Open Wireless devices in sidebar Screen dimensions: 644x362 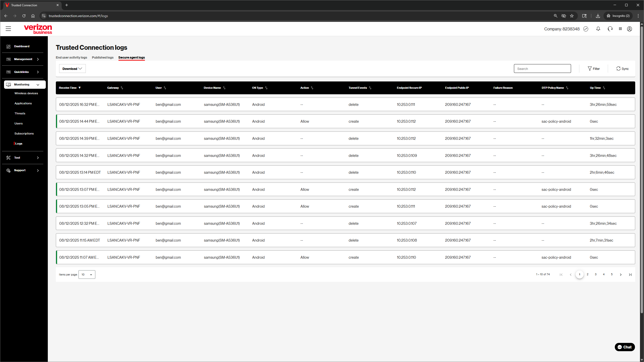pos(26,93)
